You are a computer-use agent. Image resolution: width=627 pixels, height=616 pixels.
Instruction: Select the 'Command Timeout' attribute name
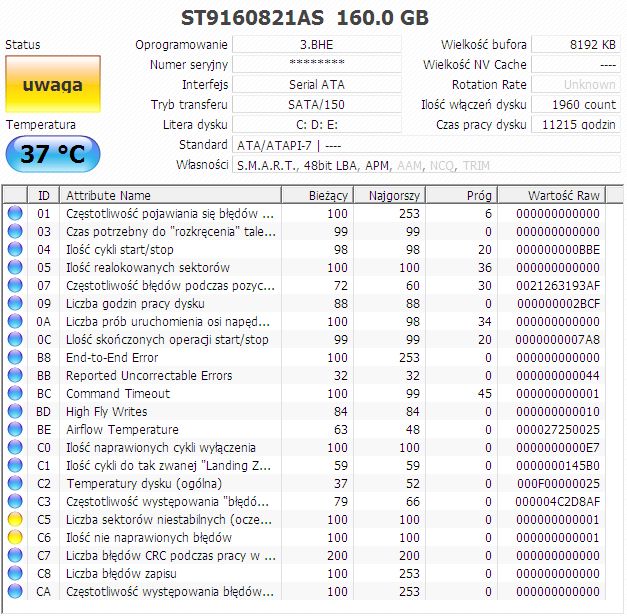[x=118, y=393]
